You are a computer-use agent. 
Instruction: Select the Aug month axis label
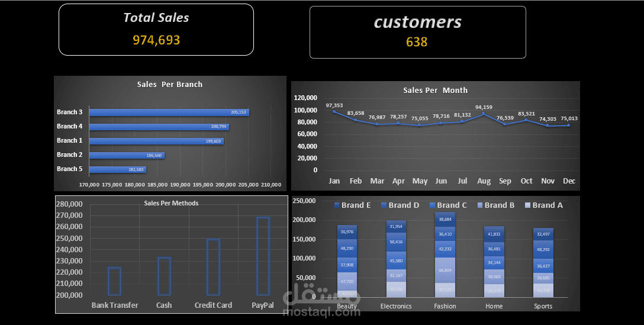(x=484, y=181)
